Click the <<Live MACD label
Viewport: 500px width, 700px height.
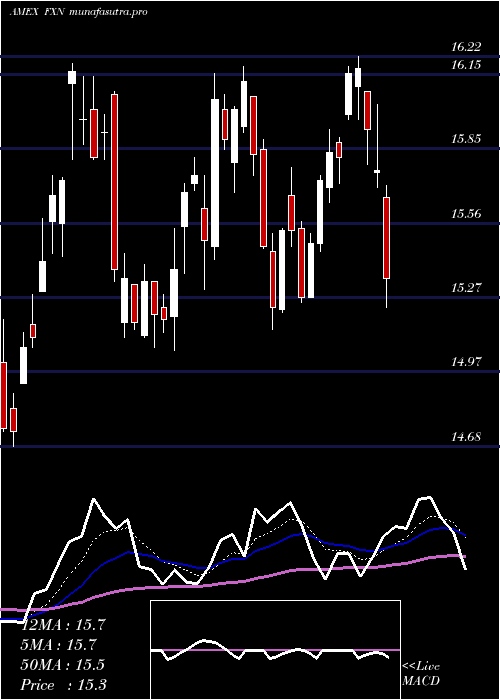(x=421, y=673)
